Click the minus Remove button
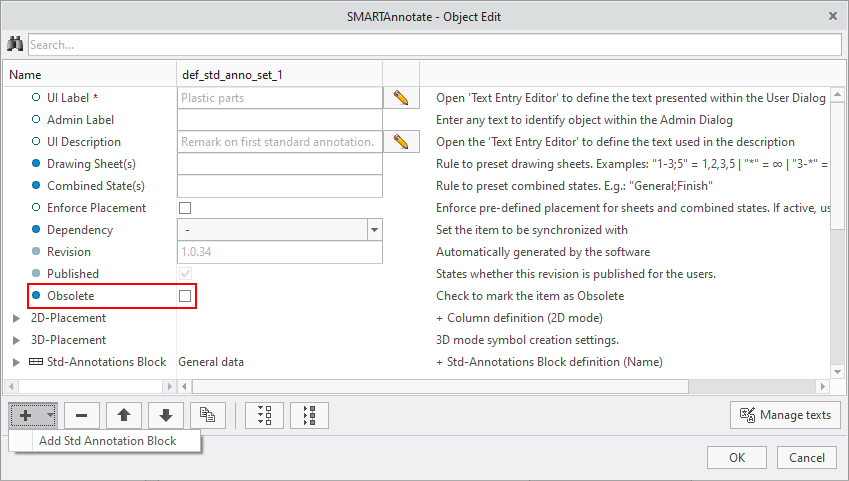Viewport: 849px width, 481px height. [82, 415]
